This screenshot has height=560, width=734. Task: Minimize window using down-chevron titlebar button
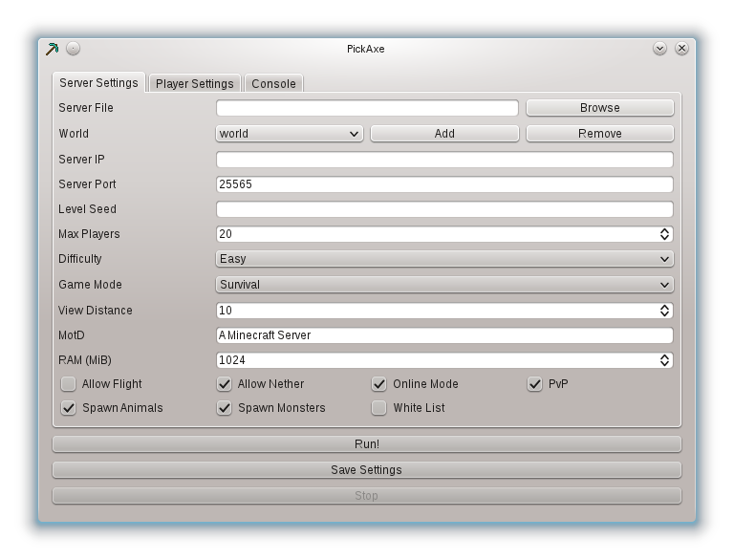pos(660,48)
